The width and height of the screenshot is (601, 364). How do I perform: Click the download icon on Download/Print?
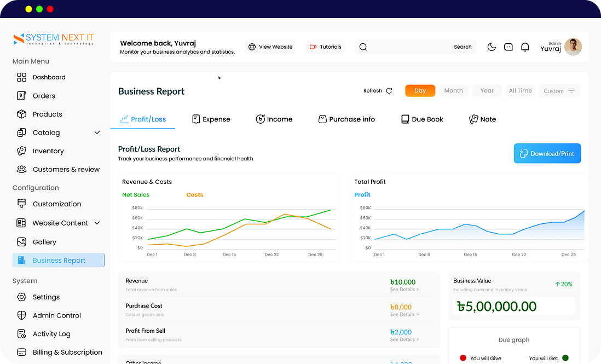[x=524, y=154]
